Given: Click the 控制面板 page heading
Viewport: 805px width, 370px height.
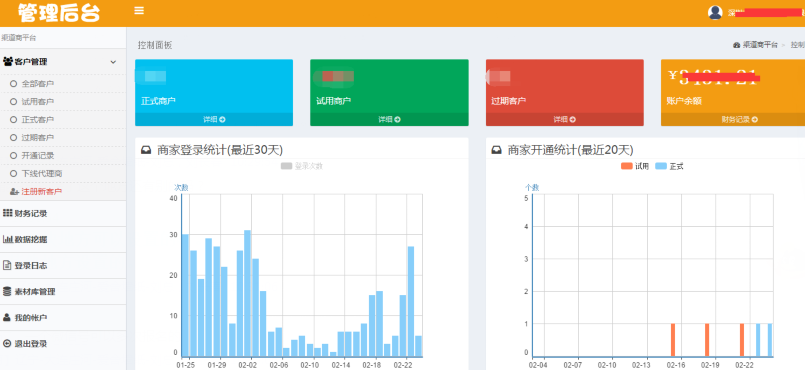Looking at the screenshot, I should pos(155,45).
